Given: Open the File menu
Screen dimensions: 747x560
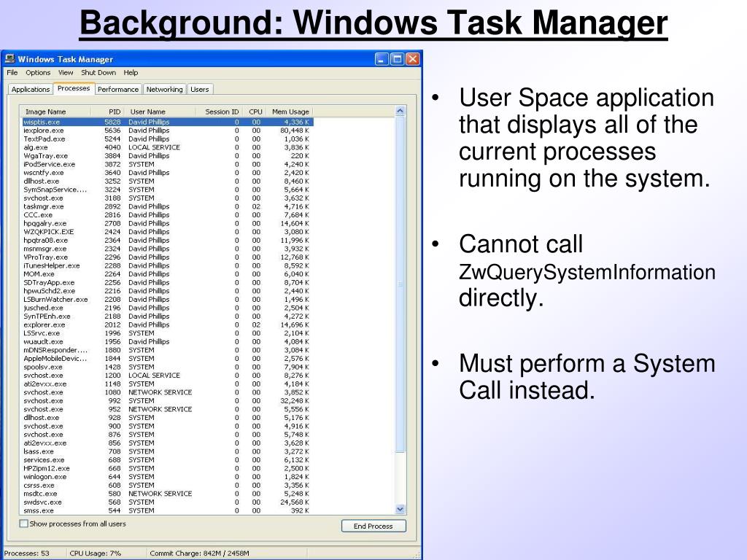Looking at the screenshot, I should [x=12, y=72].
